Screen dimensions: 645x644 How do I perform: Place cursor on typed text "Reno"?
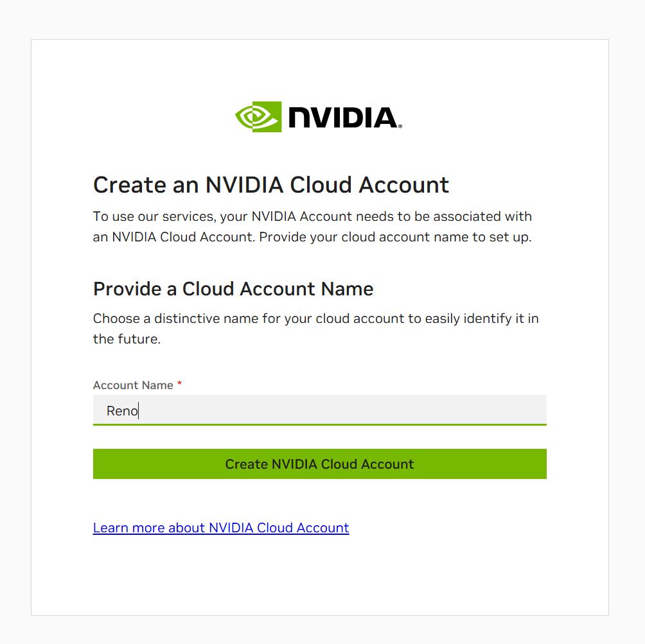point(122,411)
